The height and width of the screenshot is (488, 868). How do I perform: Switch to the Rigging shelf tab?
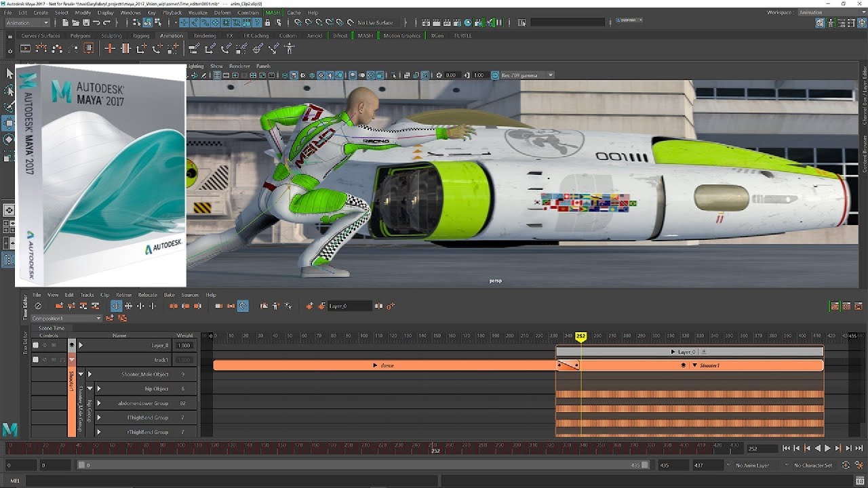coord(140,35)
